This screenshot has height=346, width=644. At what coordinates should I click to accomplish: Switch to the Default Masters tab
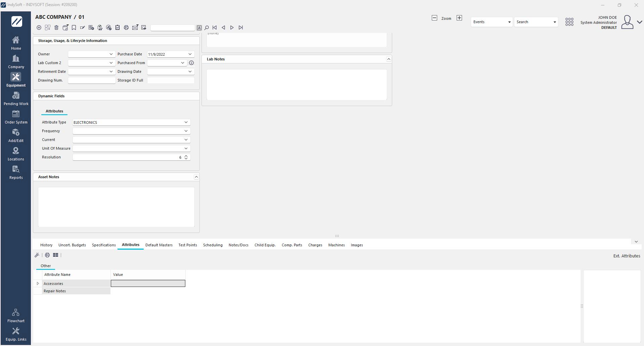coord(159,245)
